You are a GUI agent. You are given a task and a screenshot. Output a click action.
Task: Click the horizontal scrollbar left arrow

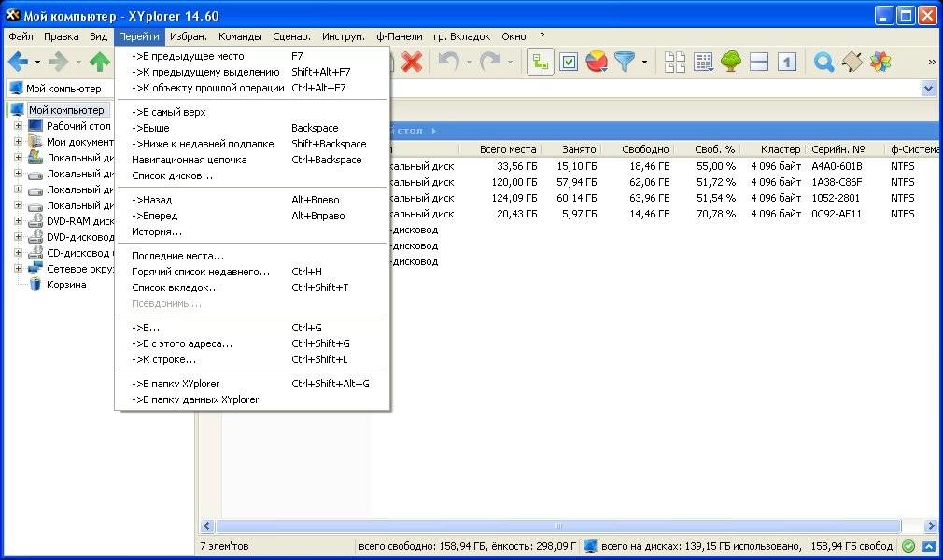pyautogui.click(x=207, y=526)
